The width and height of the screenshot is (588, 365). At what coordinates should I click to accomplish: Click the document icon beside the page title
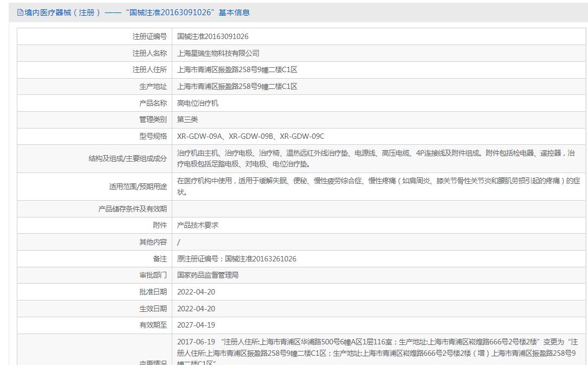point(20,12)
